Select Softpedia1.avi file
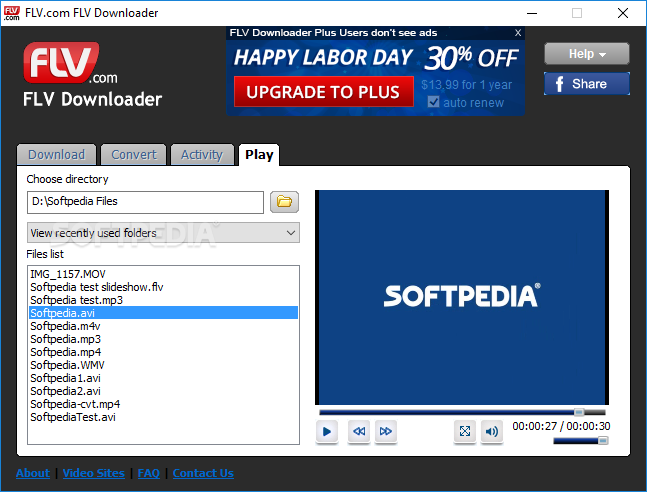 pos(163,378)
